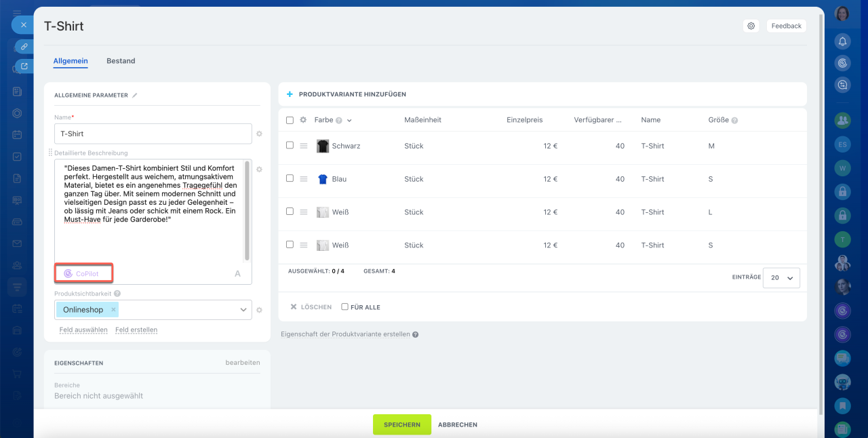Click the pencil icon beside Allgemeine Parameter
This screenshot has height=438, width=868.
pos(135,96)
